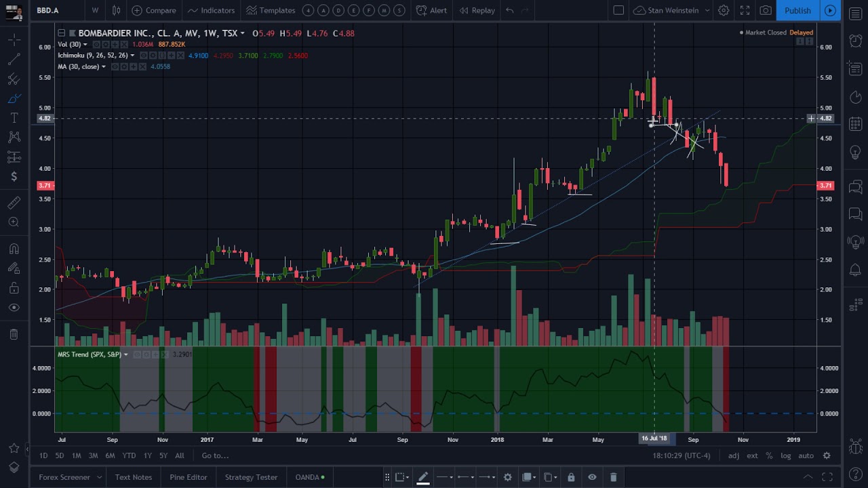The height and width of the screenshot is (488, 868).
Task: Open the calendar panel in right sidebar
Action: [855, 124]
